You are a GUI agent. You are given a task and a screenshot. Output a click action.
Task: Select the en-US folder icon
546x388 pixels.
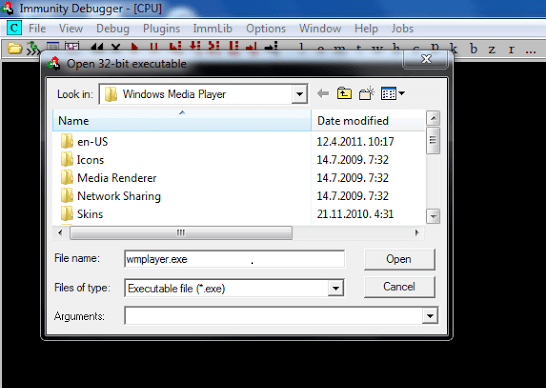pos(67,141)
